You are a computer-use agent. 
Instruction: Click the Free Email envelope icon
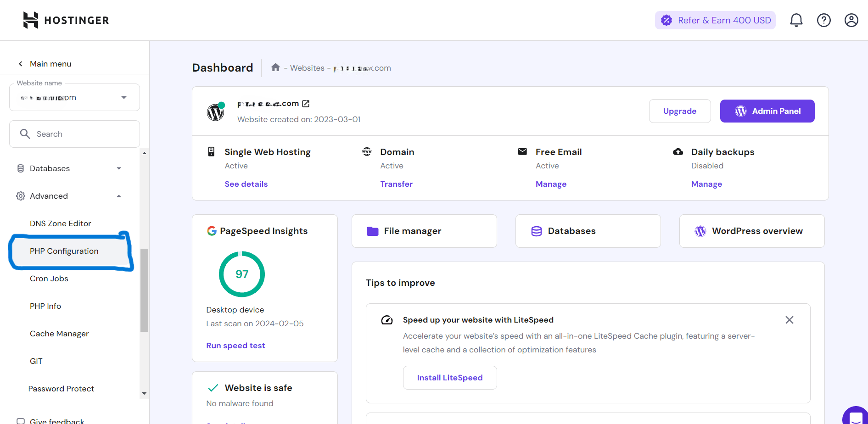[x=522, y=151]
